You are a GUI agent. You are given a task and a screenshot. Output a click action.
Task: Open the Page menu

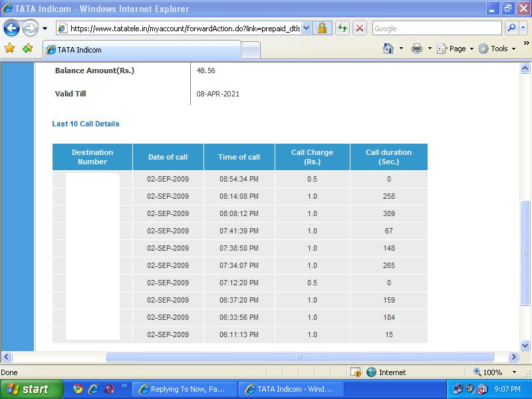click(x=455, y=49)
